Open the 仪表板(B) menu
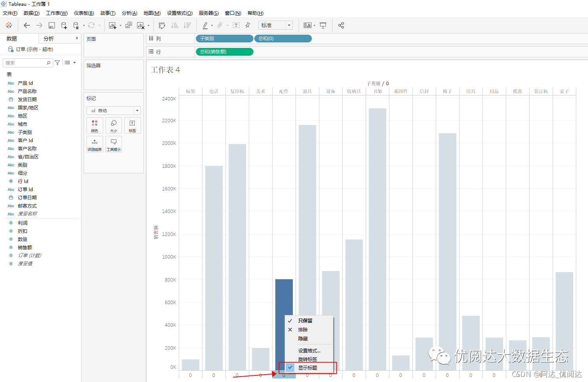This screenshot has width=588, height=382. point(84,13)
